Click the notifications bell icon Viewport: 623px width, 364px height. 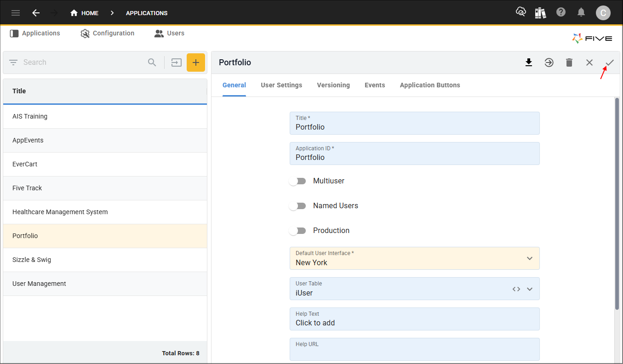[581, 12]
